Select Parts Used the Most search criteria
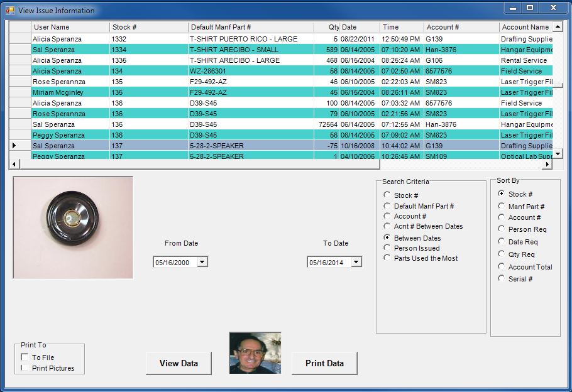Screen dimensions: 572x392 pos(387,258)
